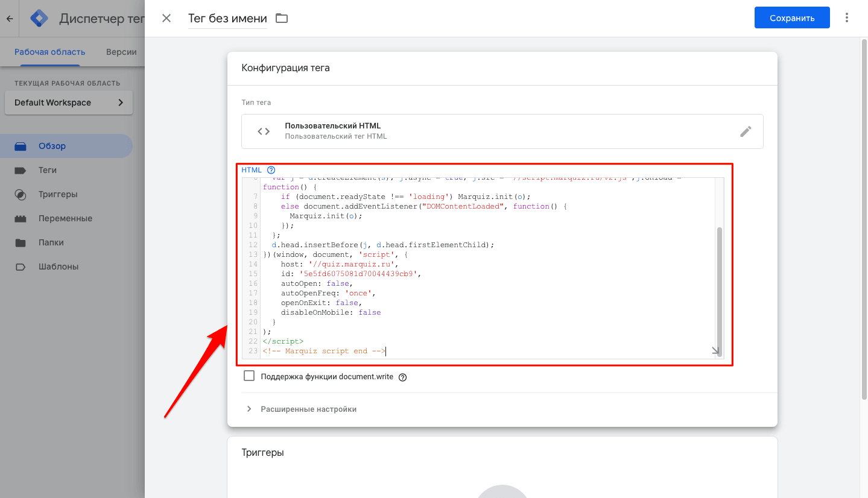Open Обзор in the sidebar
The image size is (868, 498).
(x=66, y=146)
